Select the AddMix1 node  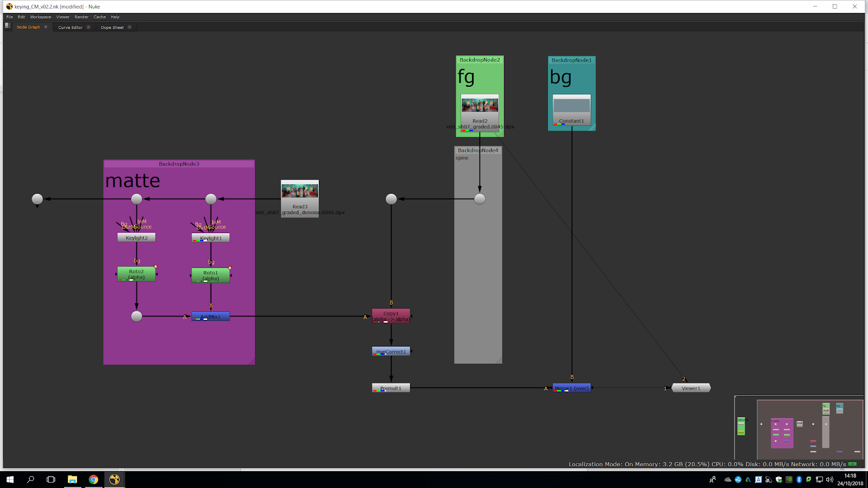click(x=210, y=317)
